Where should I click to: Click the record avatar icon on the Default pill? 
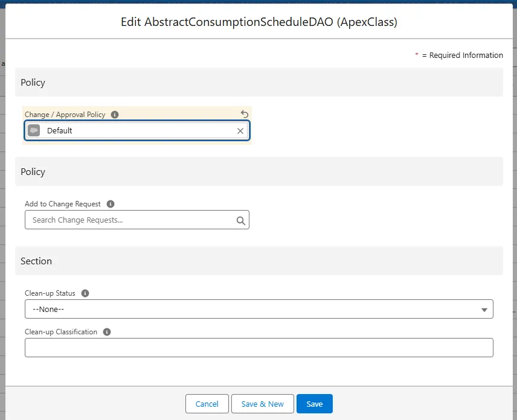coord(35,130)
